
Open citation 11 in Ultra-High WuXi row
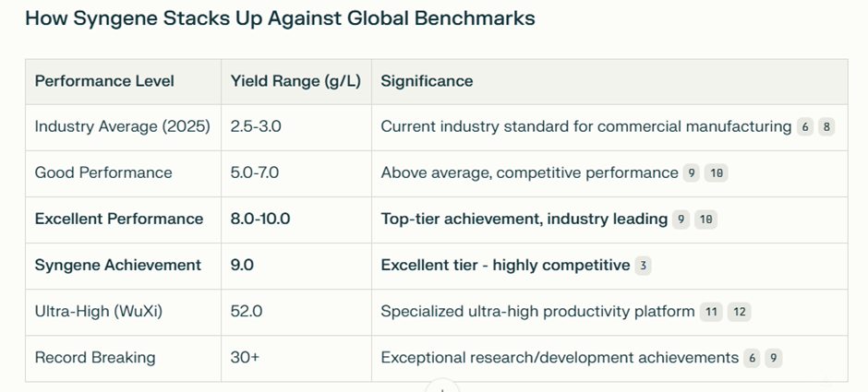click(x=711, y=312)
